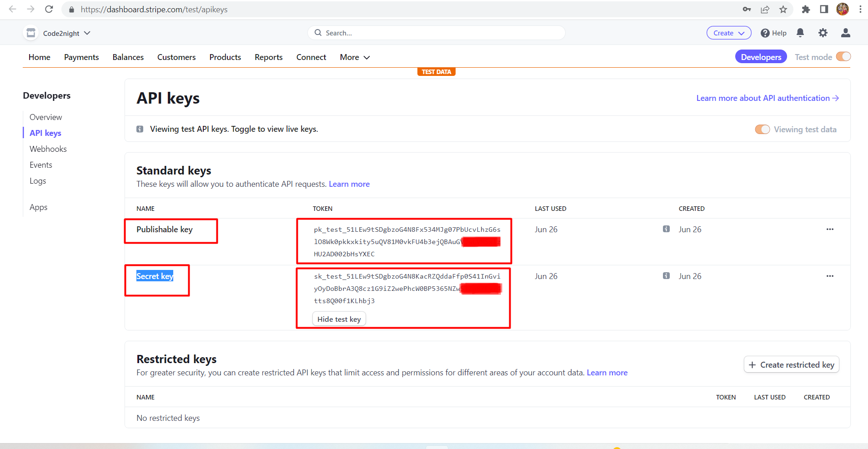Expand the More navigation menu
This screenshot has width=868, height=449.
coord(355,57)
